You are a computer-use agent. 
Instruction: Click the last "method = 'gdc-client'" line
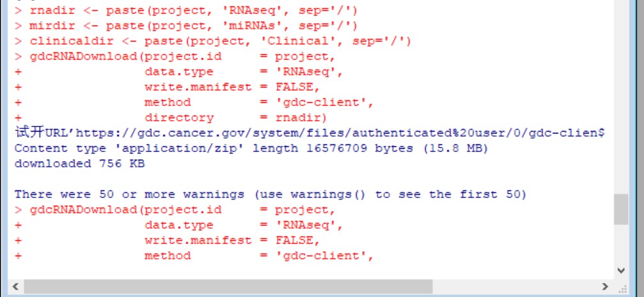click(258, 255)
